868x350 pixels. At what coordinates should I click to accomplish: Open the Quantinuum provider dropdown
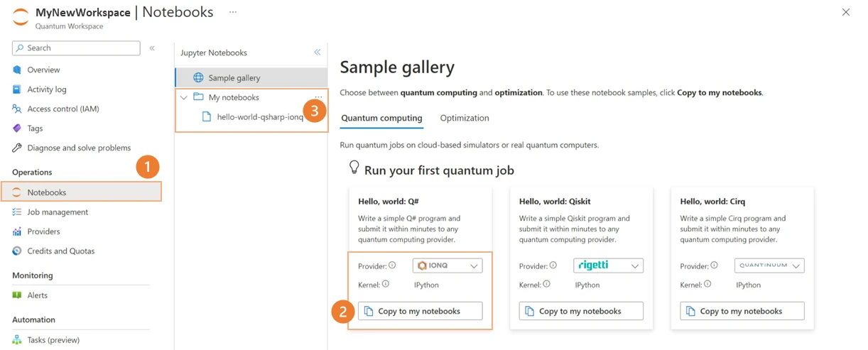(769, 266)
